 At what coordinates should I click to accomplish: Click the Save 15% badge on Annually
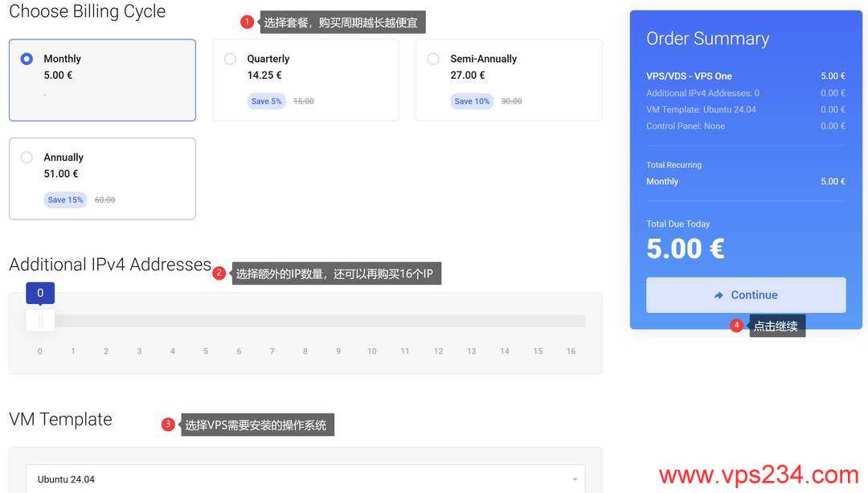coord(65,199)
